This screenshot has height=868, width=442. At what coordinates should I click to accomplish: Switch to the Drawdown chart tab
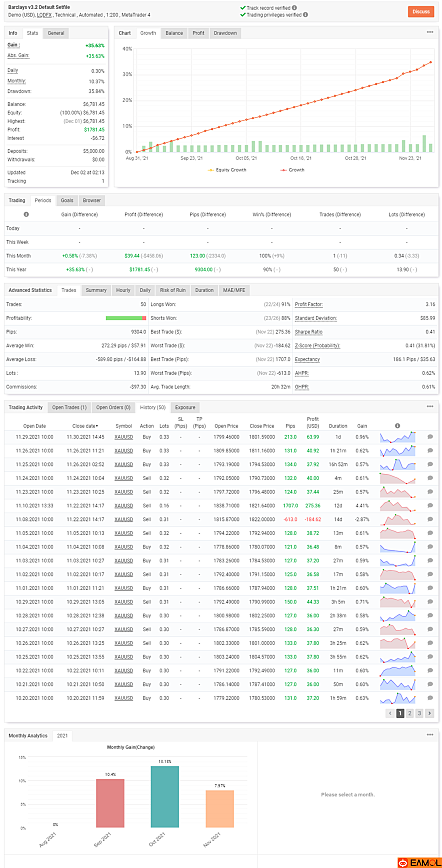[225, 33]
